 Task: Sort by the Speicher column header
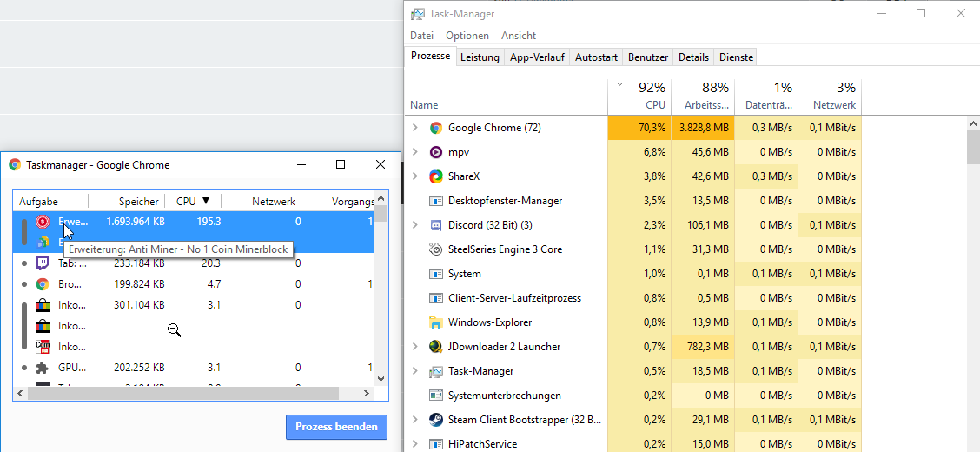[127, 202]
